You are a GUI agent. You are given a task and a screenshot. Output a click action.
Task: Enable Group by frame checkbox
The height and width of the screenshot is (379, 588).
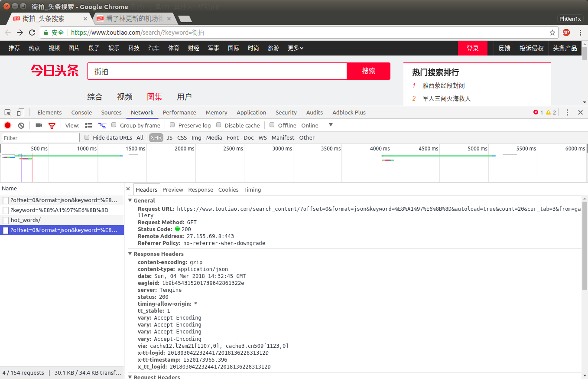(x=114, y=125)
